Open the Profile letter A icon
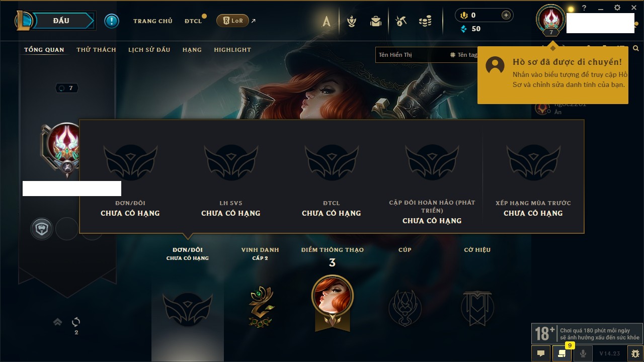Image resolution: width=644 pixels, height=362 pixels. (x=327, y=21)
